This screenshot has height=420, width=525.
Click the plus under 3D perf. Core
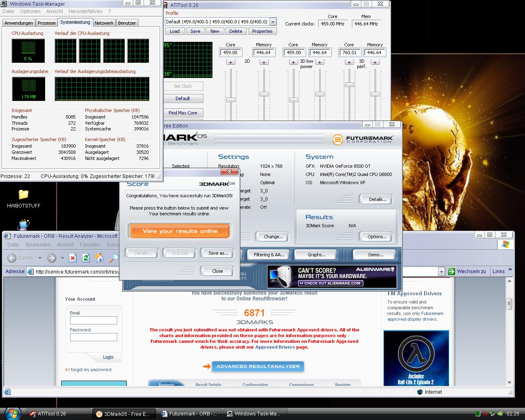(349, 62)
